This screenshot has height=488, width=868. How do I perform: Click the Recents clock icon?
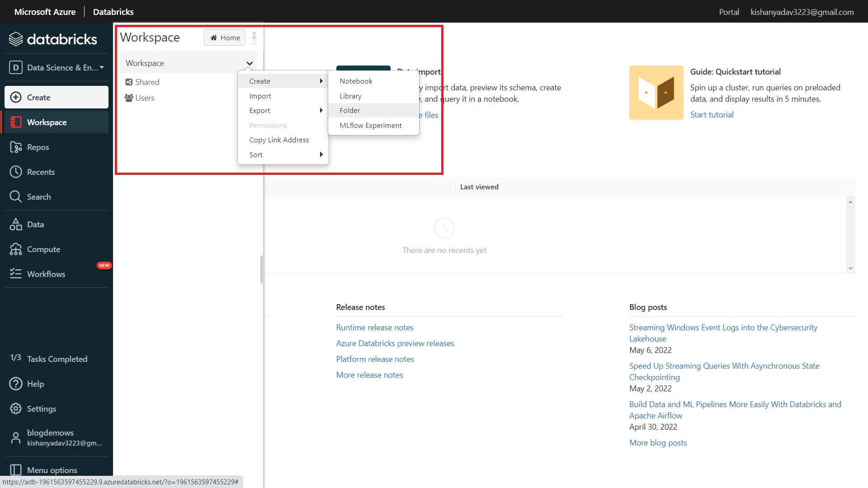tap(16, 172)
